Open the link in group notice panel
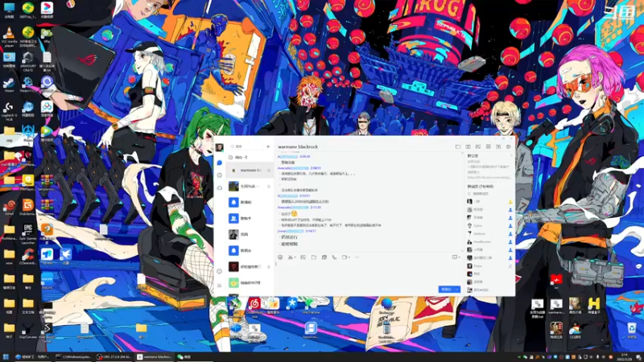 (x=489, y=178)
